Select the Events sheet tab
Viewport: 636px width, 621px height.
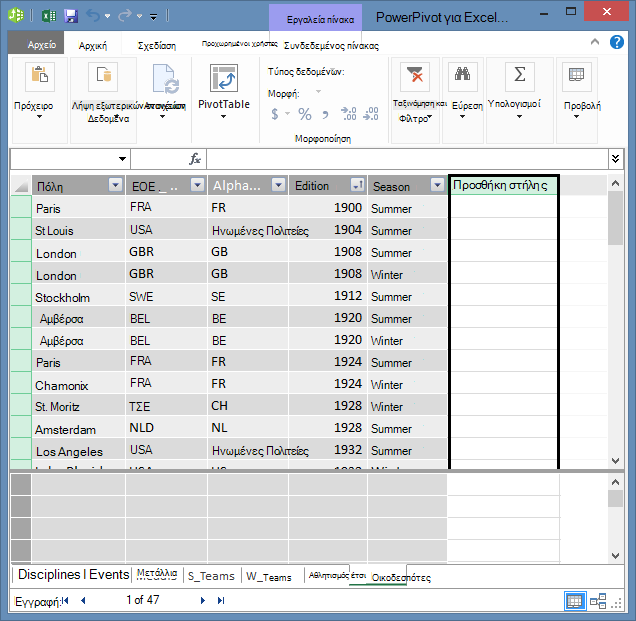(109, 574)
